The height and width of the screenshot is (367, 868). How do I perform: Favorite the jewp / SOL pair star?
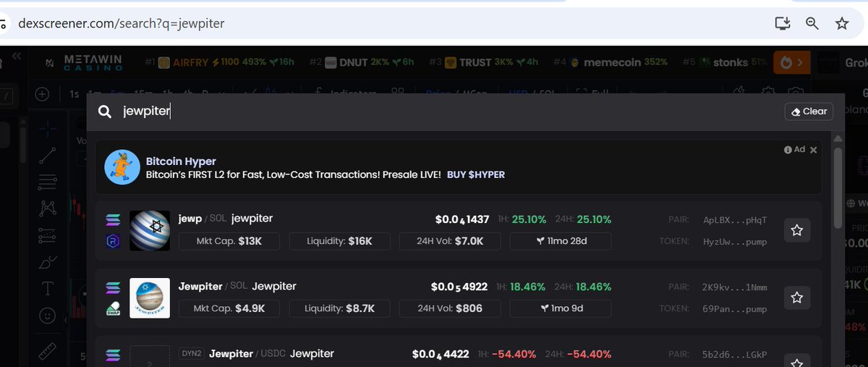coord(797,230)
